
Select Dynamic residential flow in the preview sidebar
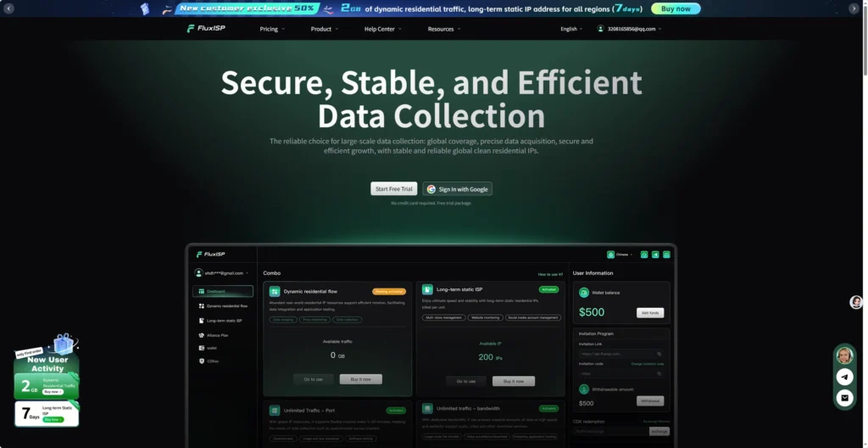point(223,306)
